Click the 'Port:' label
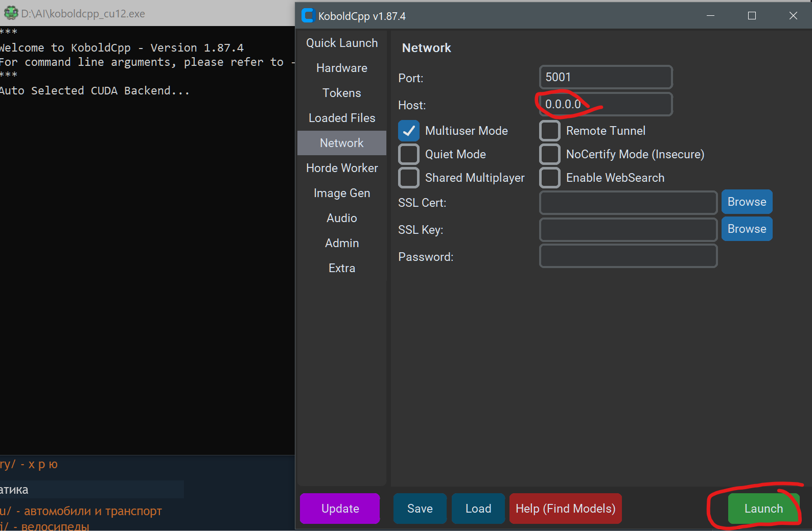 (x=411, y=78)
